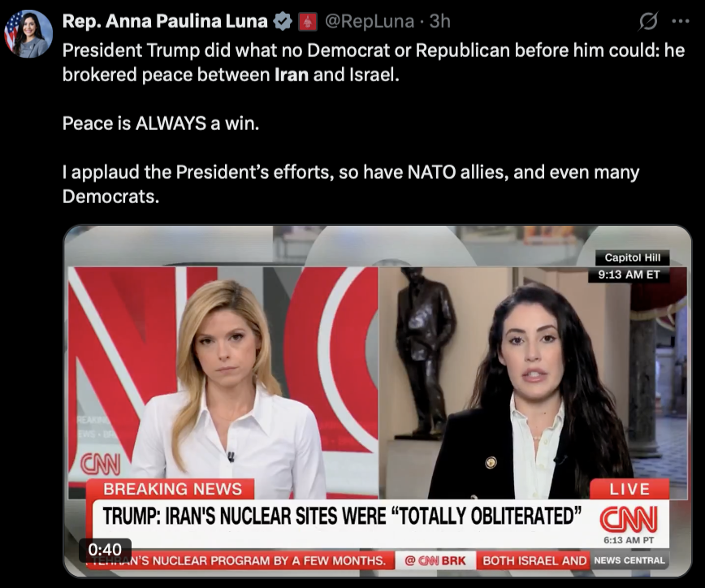The width and height of the screenshot is (705, 588).
Task: Click the NEWS CENTRAL show label
Action: 629,560
